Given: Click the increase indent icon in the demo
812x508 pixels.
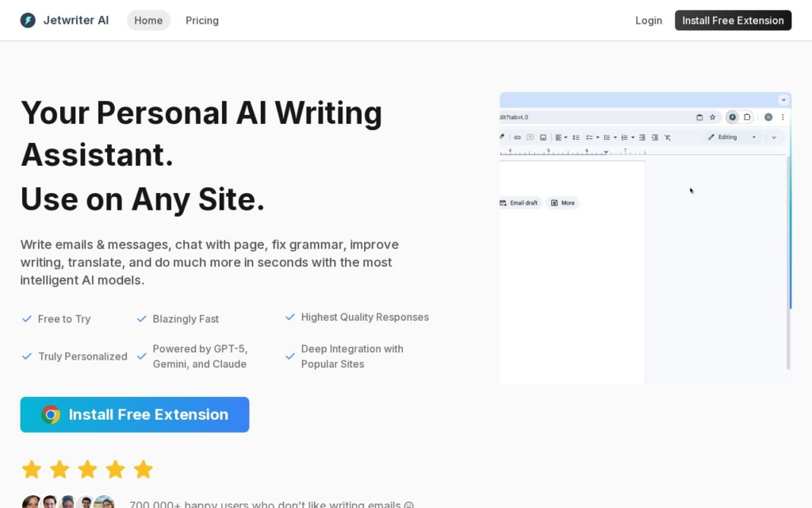Looking at the screenshot, I should coord(654,137).
